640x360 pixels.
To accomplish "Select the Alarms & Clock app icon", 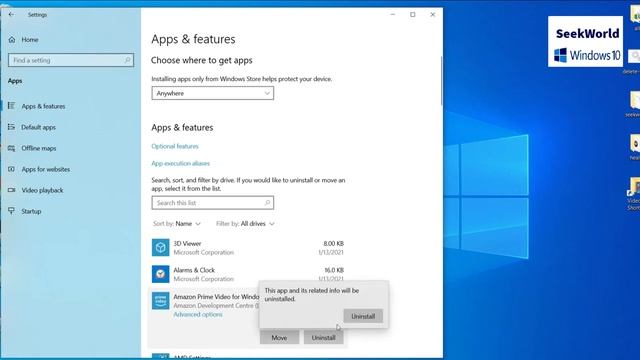I will [160, 274].
